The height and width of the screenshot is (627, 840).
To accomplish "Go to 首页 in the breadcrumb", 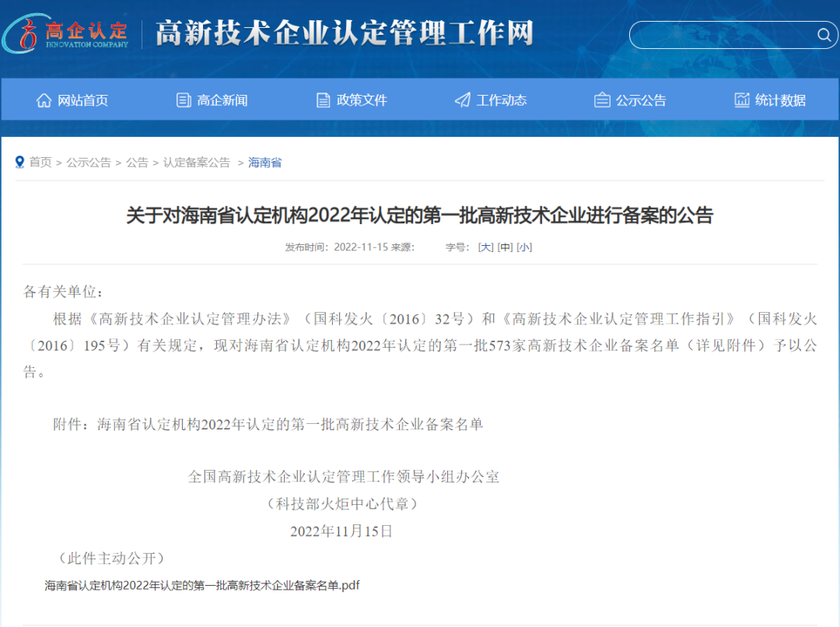I will 40,163.
